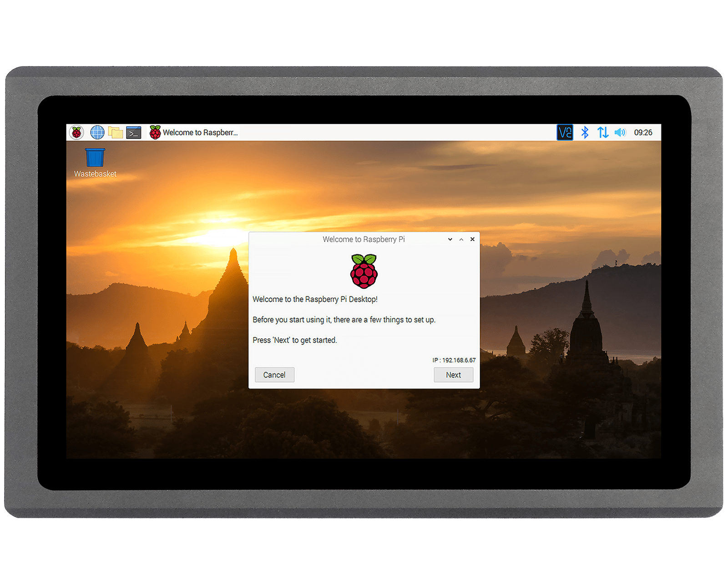Screen dimensions: 728x584
Task: Open the Bluetooth menu in the tray
Action: point(585,132)
